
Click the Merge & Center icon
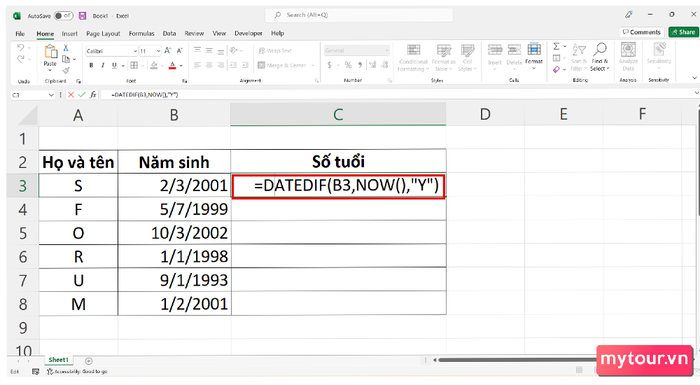tap(262, 65)
